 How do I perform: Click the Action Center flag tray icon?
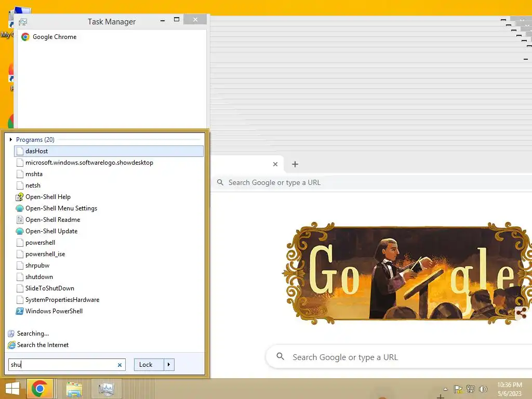tap(458, 389)
